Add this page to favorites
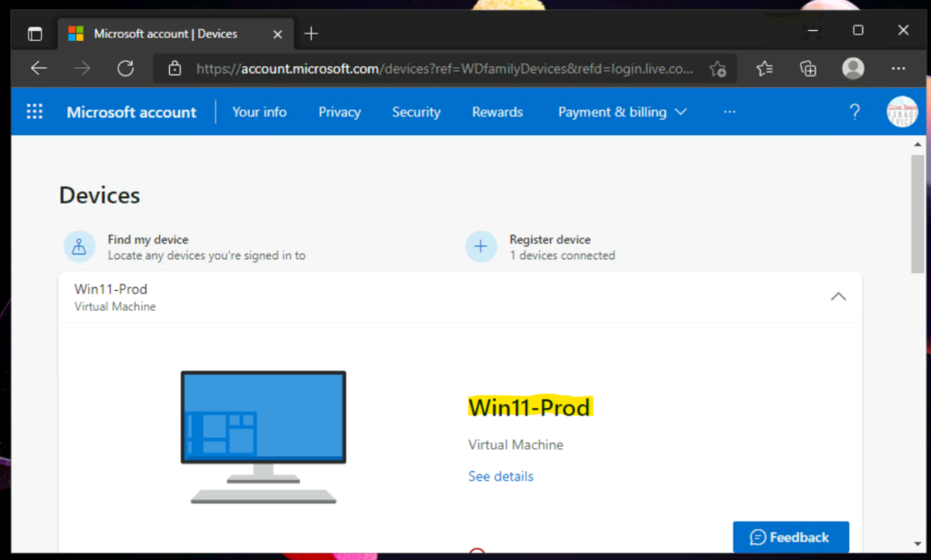The image size is (931, 560). click(718, 69)
